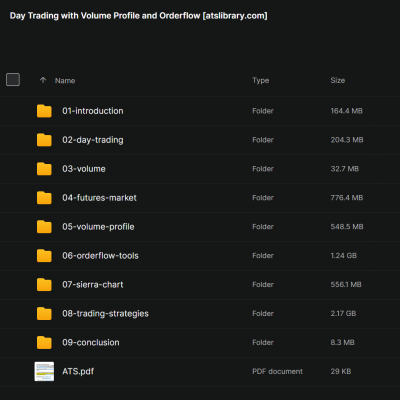Click the 164.4 MB size value

[346, 111]
